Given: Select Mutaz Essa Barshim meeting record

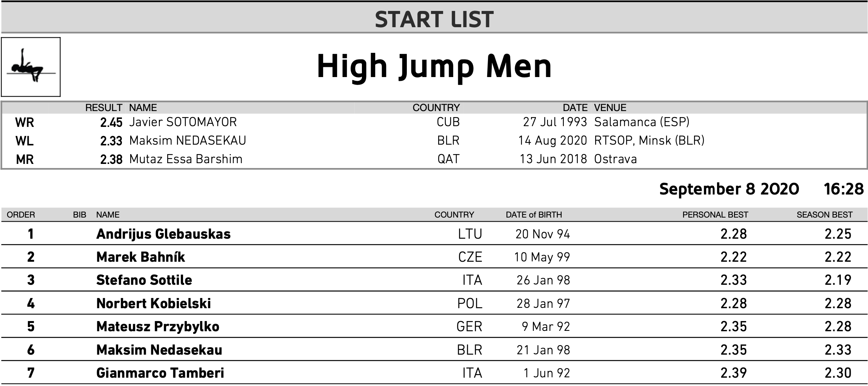Looking at the screenshot, I should pyautogui.click(x=186, y=159).
